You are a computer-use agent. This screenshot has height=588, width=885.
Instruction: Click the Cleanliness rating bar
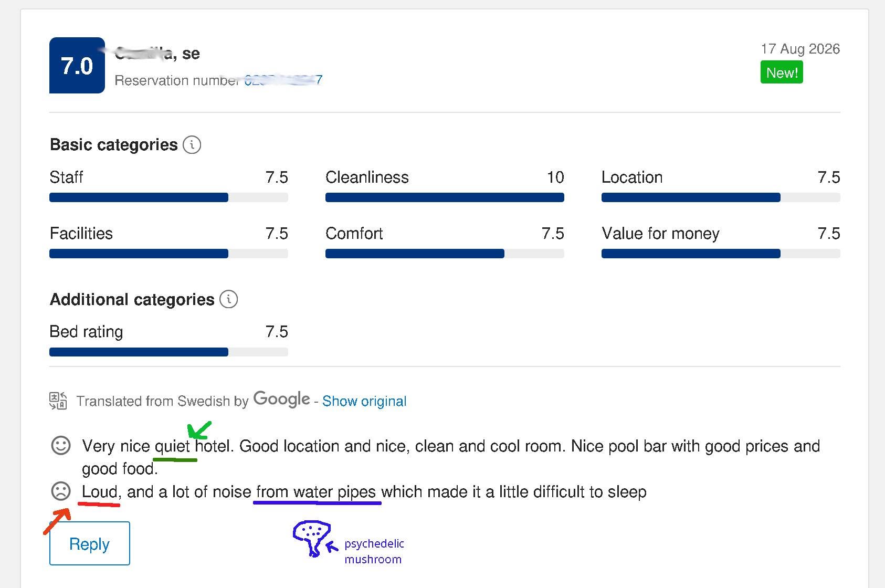445,197
